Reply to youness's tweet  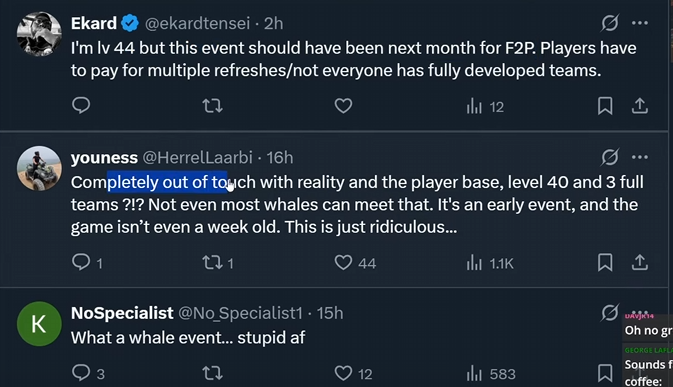(87, 263)
